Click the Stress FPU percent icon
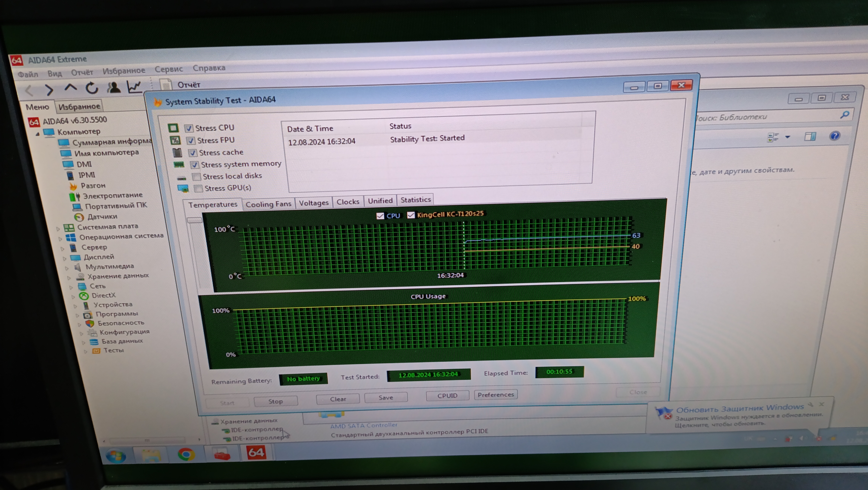Screen dimensions: 868x490 (x=175, y=140)
